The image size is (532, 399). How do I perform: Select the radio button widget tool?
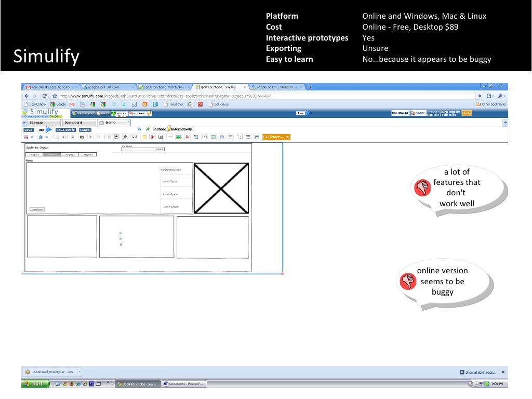99,137
